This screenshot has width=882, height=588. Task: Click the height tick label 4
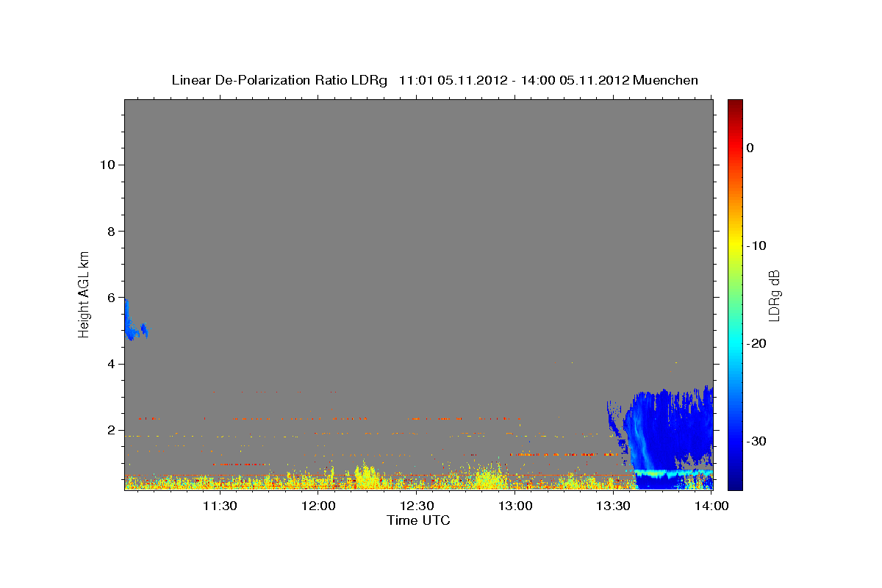pos(110,364)
